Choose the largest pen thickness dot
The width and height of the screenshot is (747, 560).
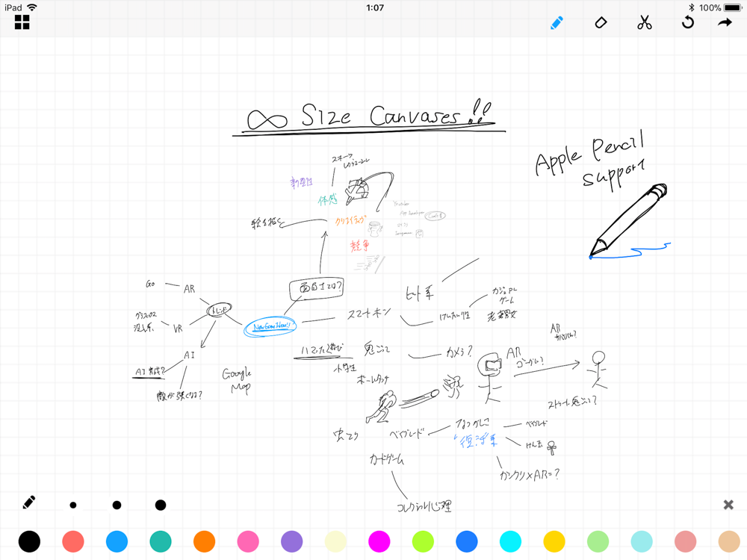[x=161, y=505]
